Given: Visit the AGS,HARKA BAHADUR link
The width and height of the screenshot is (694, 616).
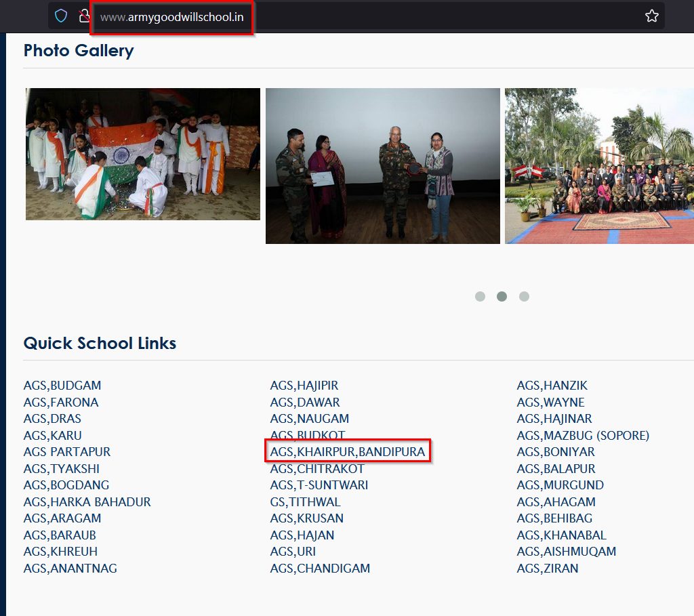Looking at the screenshot, I should click(87, 502).
